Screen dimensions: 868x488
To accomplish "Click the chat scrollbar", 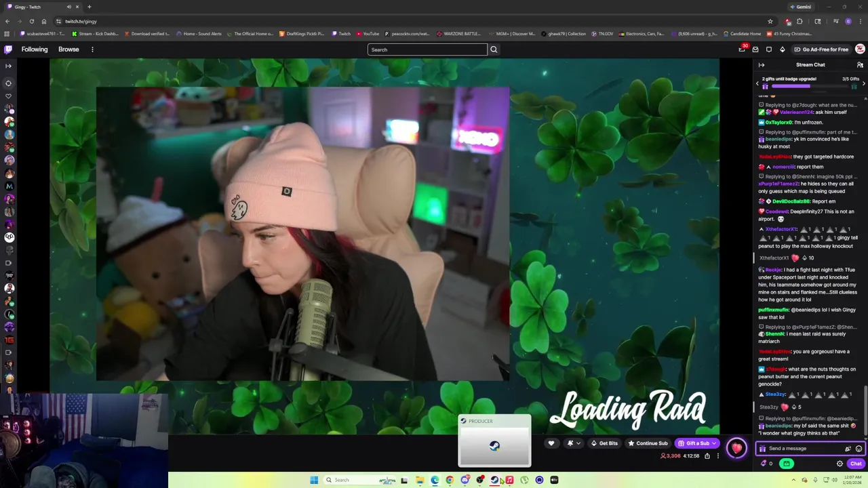I will click(866, 409).
